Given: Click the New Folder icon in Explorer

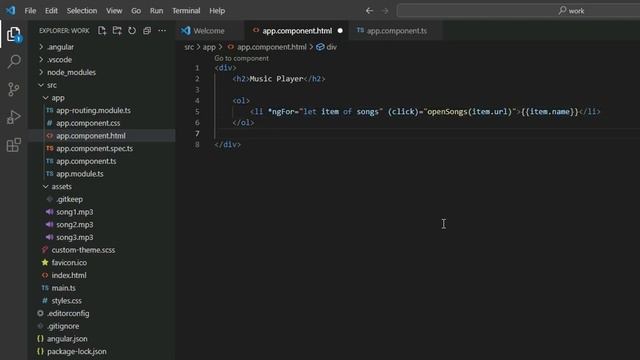Looking at the screenshot, I should 117,31.
